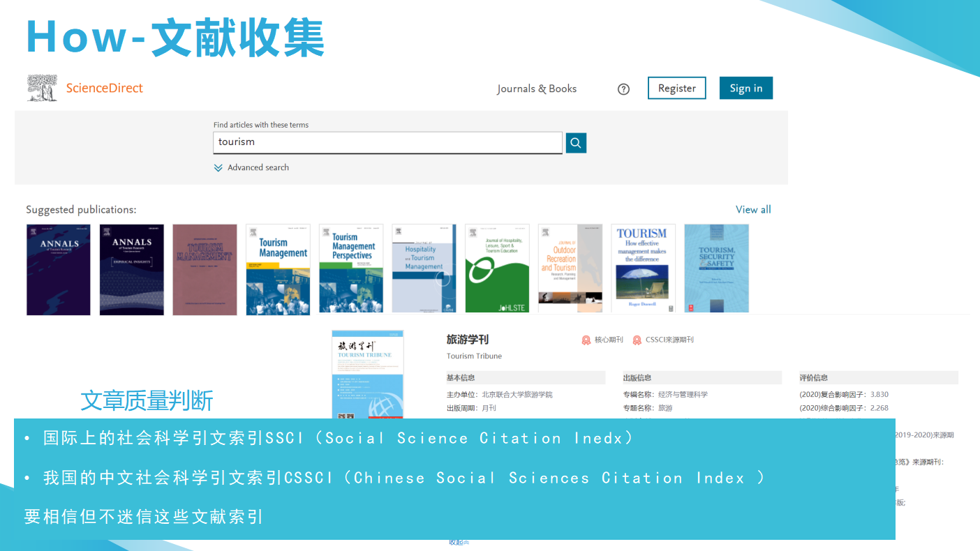This screenshot has height=551, width=980.
Task: Click the 文章质量判断 heading
Action: (147, 401)
